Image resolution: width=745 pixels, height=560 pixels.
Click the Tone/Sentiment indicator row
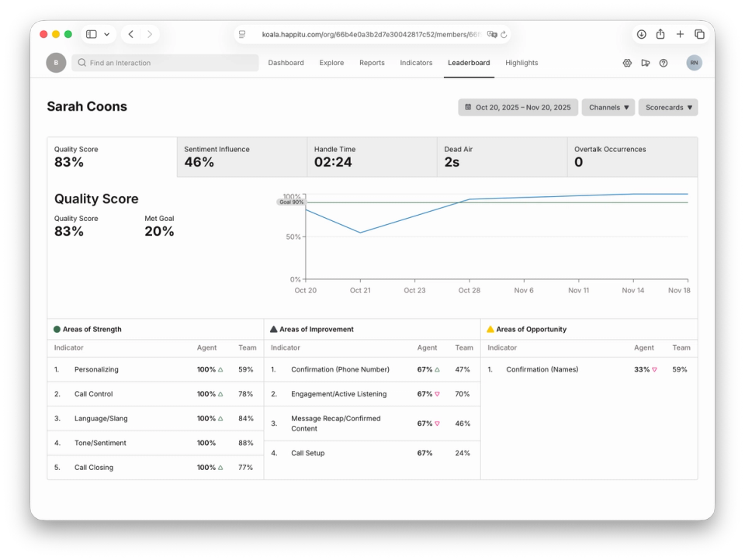coord(155,443)
